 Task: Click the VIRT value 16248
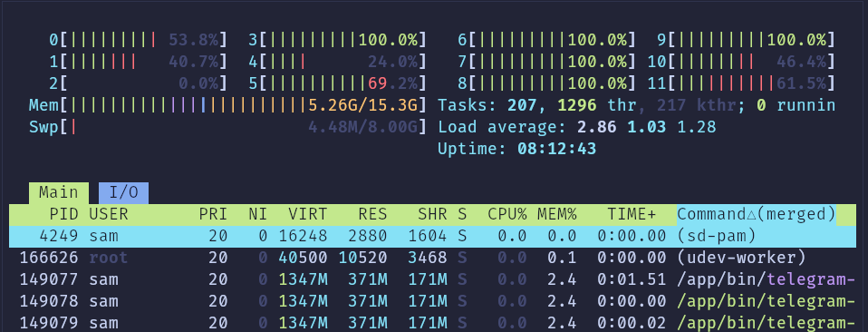coord(303,236)
